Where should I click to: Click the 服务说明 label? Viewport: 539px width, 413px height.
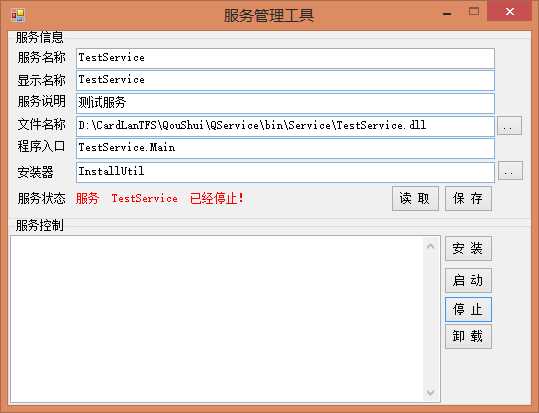41,101
